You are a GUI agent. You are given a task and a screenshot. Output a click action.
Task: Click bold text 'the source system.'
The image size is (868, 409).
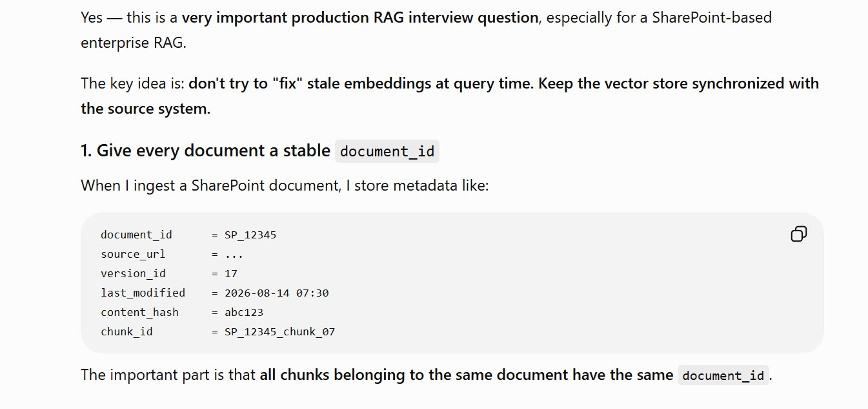coord(145,109)
